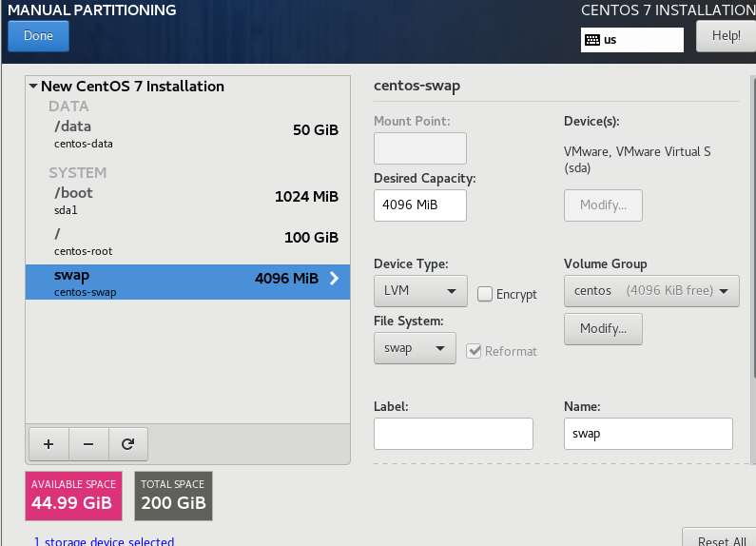Remove selected mount point with minus icon
Image resolution: width=756 pixels, height=546 pixels.
tap(88, 444)
